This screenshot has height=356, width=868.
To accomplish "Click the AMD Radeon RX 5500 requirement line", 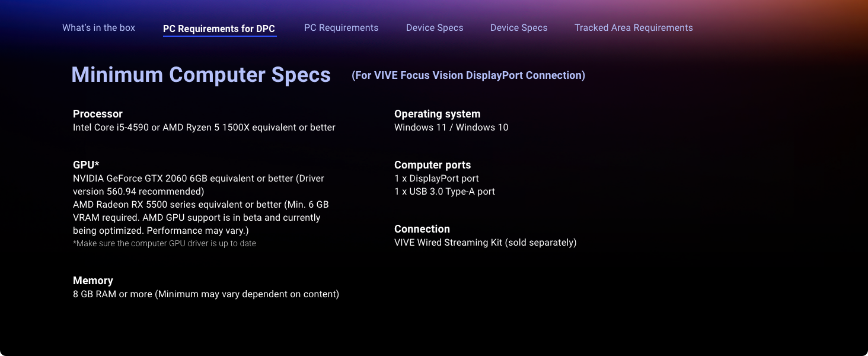I will point(201,217).
